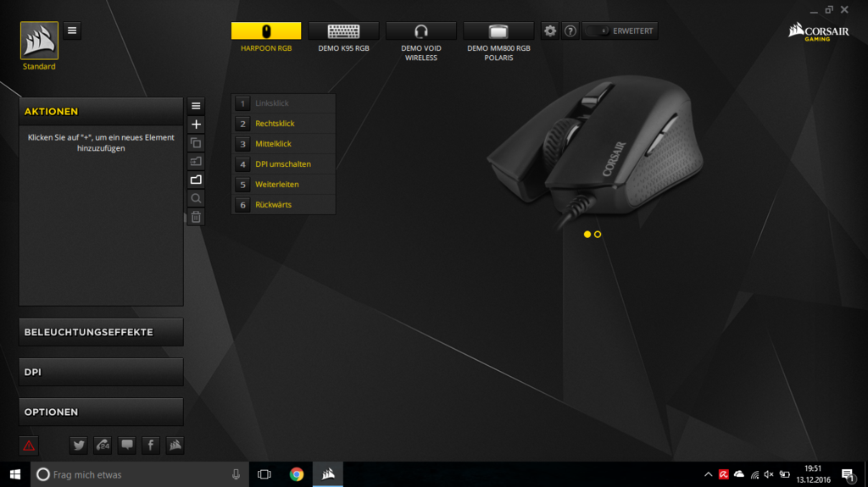This screenshot has height=487, width=868.
Task: Expand the Optionen panel
Action: tap(101, 412)
